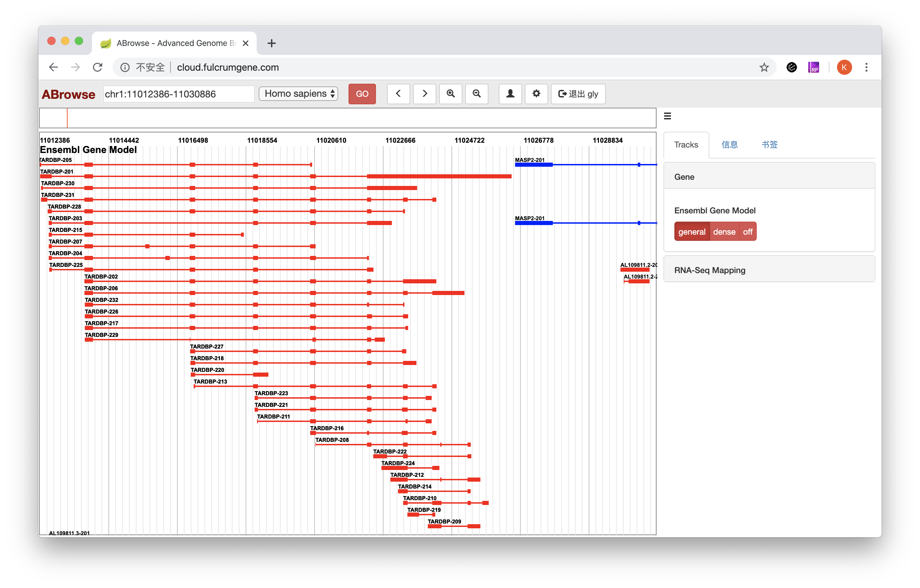Viewport: 920px width, 588px height.
Task: Click the zoom out magnifier icon
Action: pos(476,94)
